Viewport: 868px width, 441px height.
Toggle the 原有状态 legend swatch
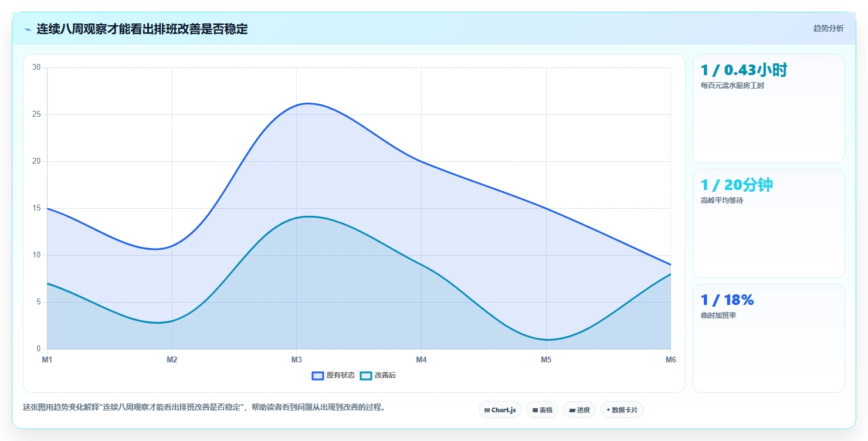point(318,375)
